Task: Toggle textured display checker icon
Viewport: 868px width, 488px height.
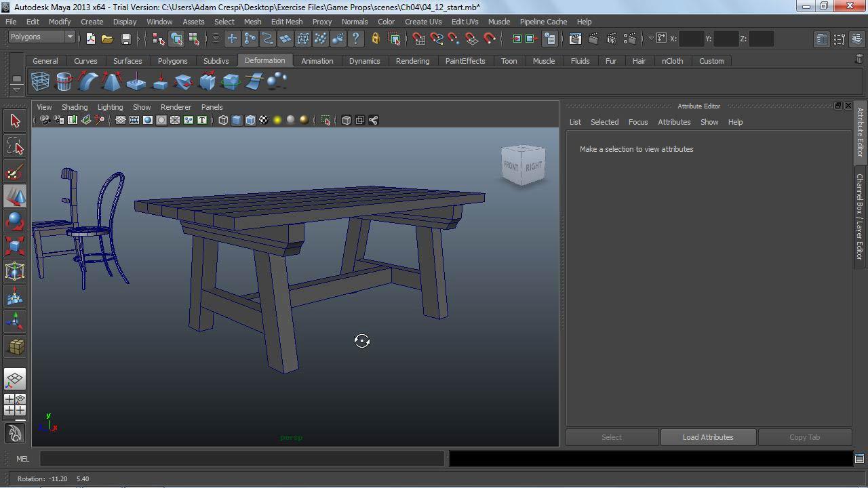Action: [264, 121]
